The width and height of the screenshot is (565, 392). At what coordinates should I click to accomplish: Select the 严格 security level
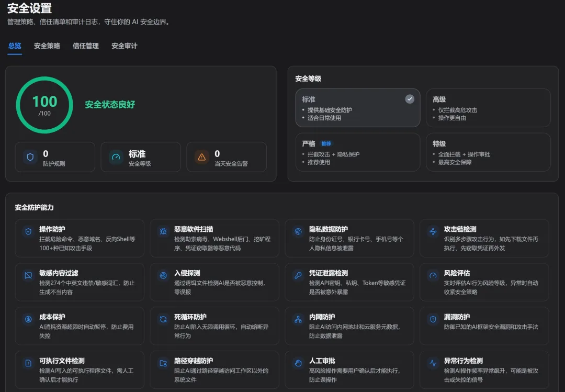click(358, 152)
